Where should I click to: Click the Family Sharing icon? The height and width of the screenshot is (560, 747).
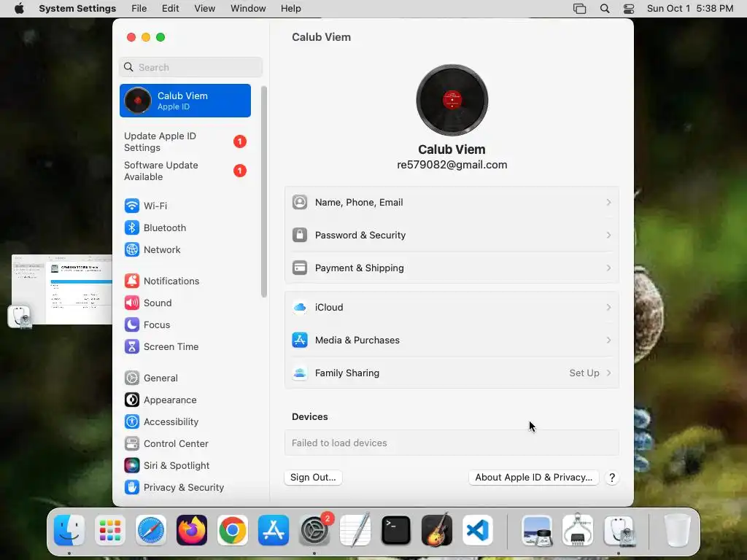coord(300,373)
